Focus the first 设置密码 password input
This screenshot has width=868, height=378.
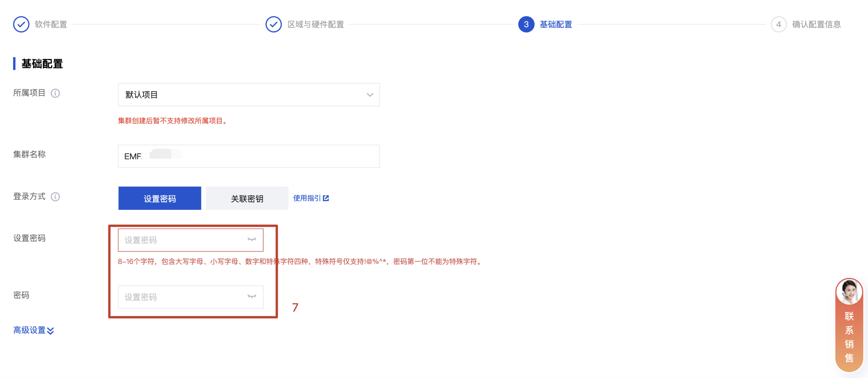[x=182, y=240]
